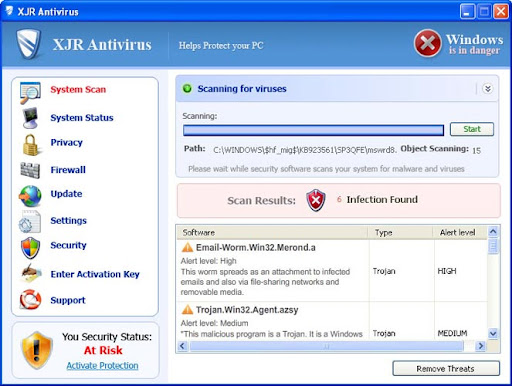Click the title bar shield icon
The height and width of the screenshot is (386, 512).
click(x=9, y=11)
